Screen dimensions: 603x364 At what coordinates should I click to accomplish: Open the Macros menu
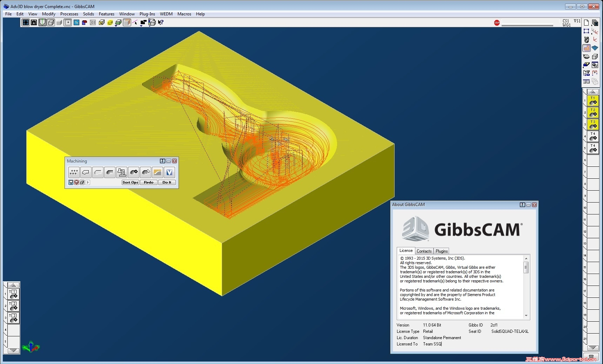[184, 14]
